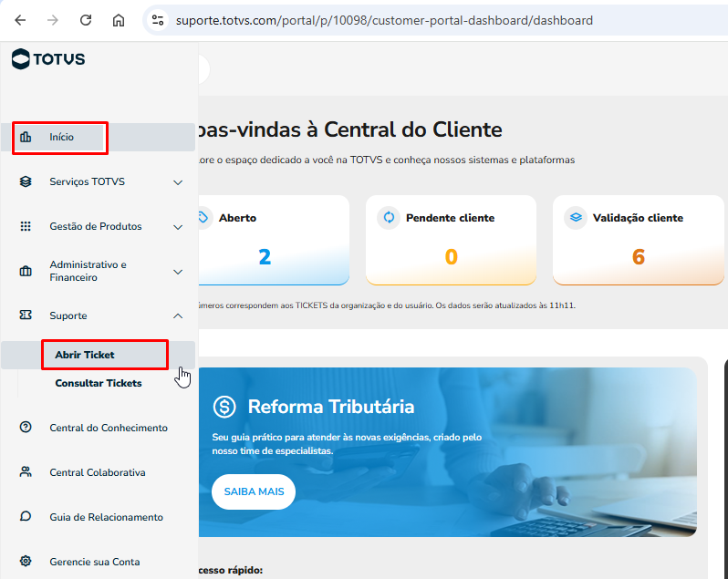728x579 pixels.
Task: Click the Pendente cliente count 0
Action: coord(452,256)
